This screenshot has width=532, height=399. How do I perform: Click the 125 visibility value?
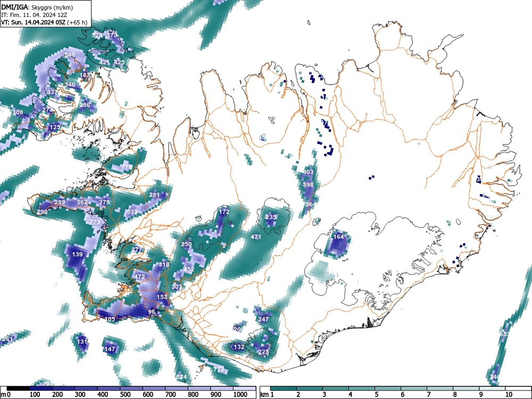(55, 127)
